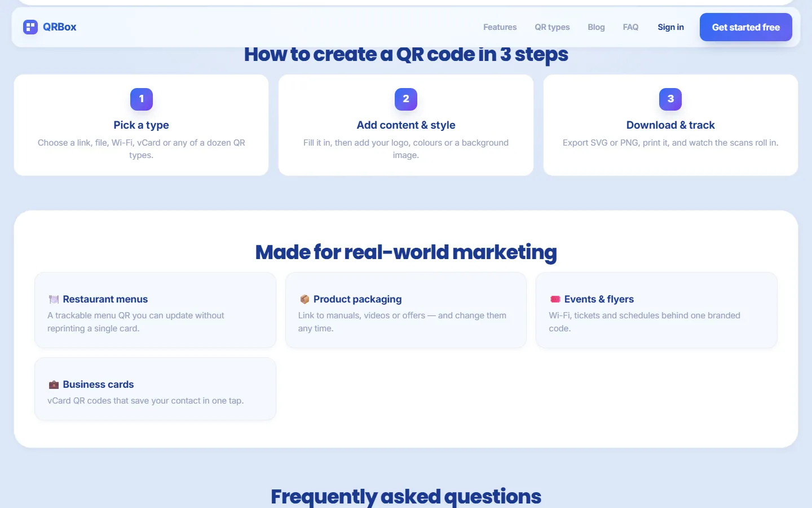Viewport: 812px width, 508px height.
Task: Click the step 2 number badge
Action: point(406,99)
